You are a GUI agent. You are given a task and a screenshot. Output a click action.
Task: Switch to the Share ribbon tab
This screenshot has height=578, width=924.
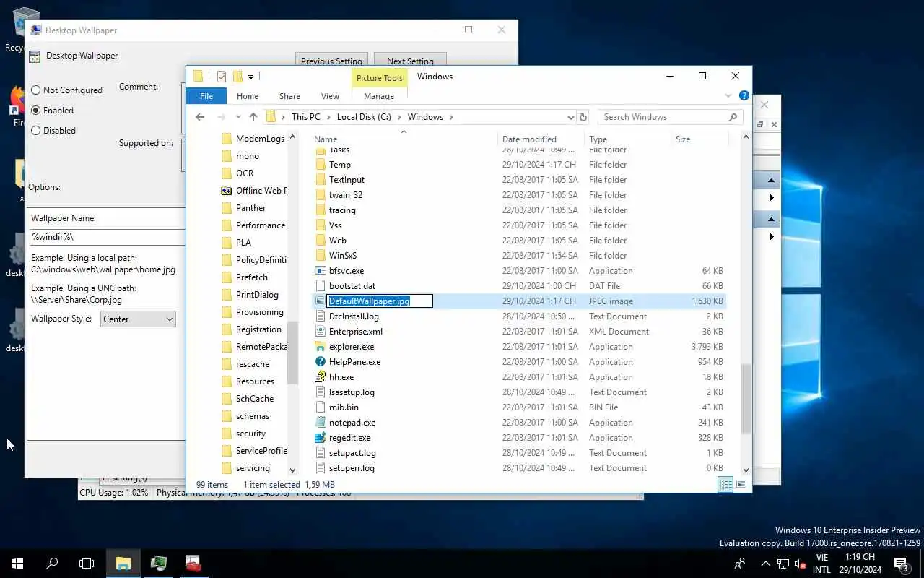pyautogui.click(x=289, y=96)
